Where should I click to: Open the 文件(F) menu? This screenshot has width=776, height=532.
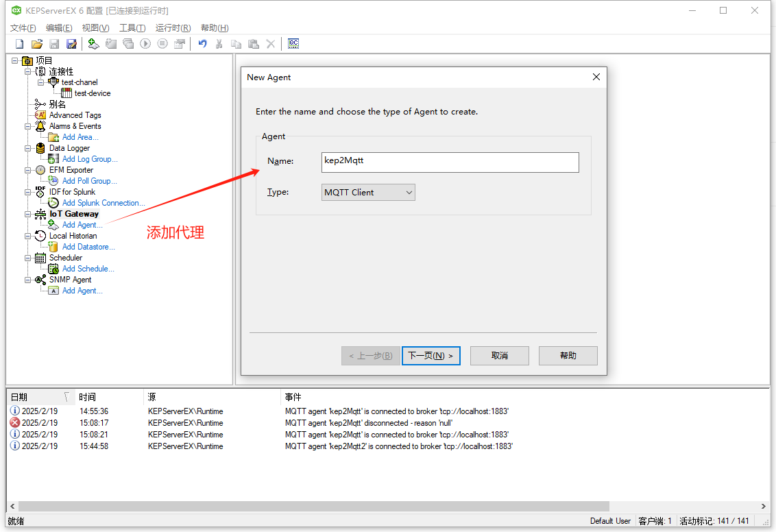pos(23,27)
